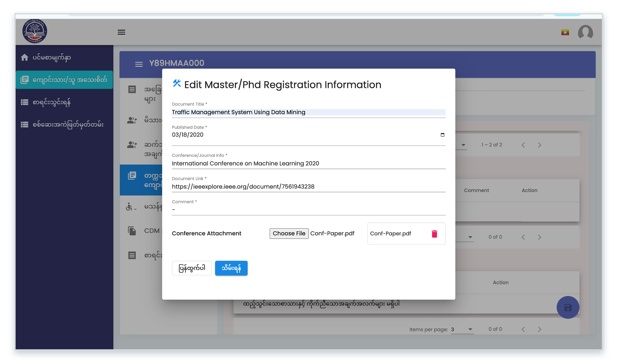Image resolution: width=619 pixels, height=364 pixels.
Task: Select the highlighted ကျောင်းသား/သူ sidebar menu item
Action: tap(64, 80)
